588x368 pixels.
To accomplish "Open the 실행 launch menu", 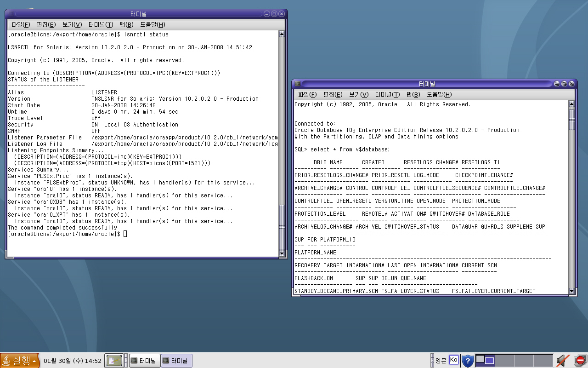I will tap(20, 361).
